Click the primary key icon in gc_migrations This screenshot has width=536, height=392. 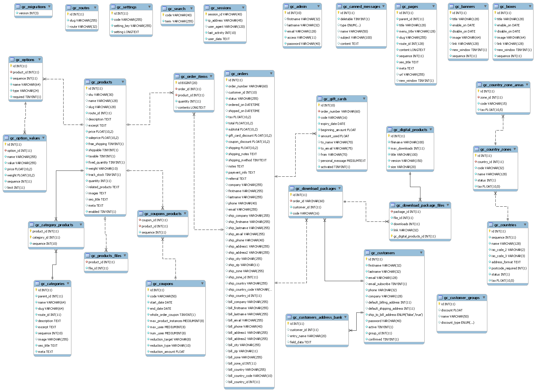[17, 13]
